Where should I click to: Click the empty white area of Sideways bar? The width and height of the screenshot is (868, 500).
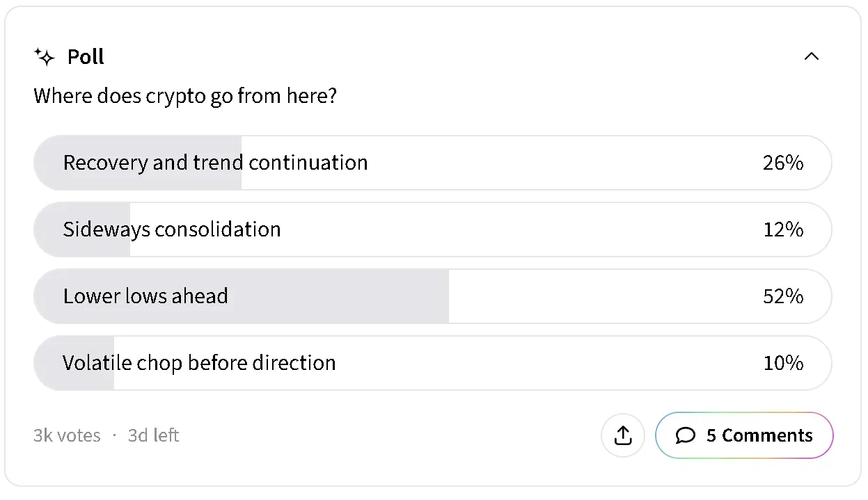pos(487,229)
